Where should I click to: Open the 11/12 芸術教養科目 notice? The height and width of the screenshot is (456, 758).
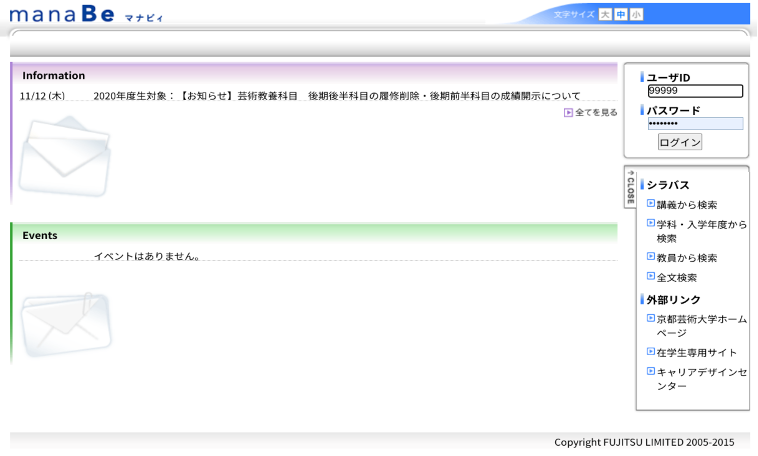[336, 96]
